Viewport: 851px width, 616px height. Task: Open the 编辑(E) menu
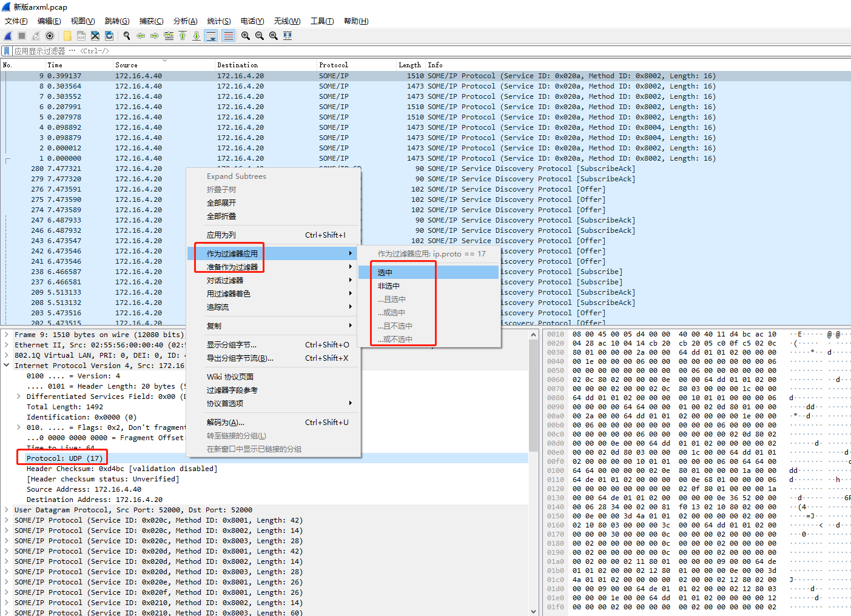pyautogui.click(x=49, y=21)
